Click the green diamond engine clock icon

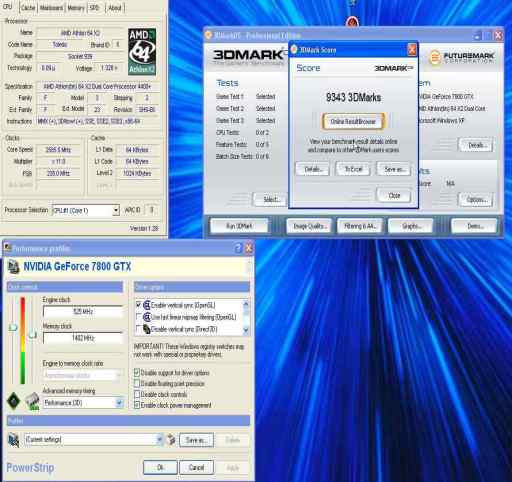point(14,401)
